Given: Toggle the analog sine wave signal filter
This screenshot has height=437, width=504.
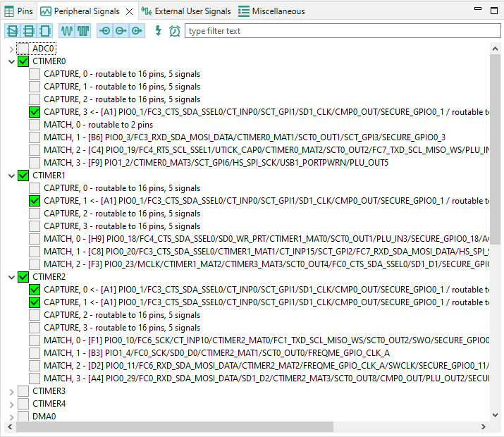Looking at the screenshot, I should click(x=67, y=31).
